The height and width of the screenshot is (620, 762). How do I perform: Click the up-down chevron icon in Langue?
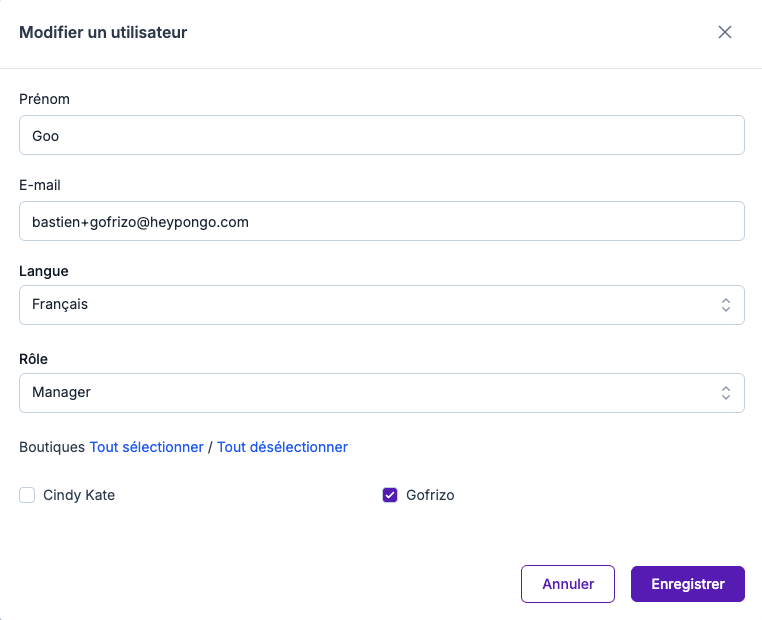pyautogui.click(x=726, y=305)
